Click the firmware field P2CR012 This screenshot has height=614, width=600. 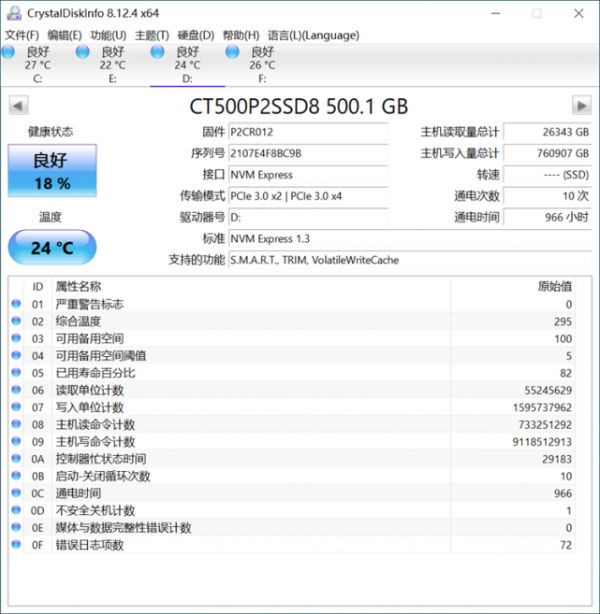(x=308, y=132)
